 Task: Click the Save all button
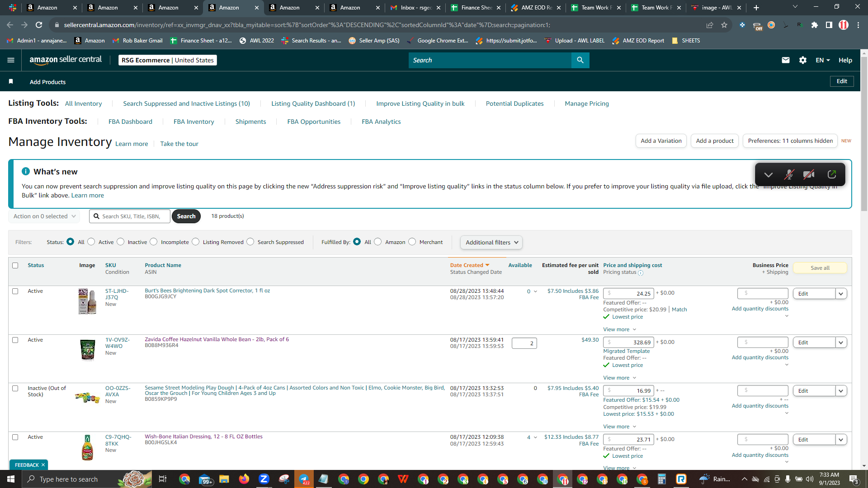[x=820, y=268]
